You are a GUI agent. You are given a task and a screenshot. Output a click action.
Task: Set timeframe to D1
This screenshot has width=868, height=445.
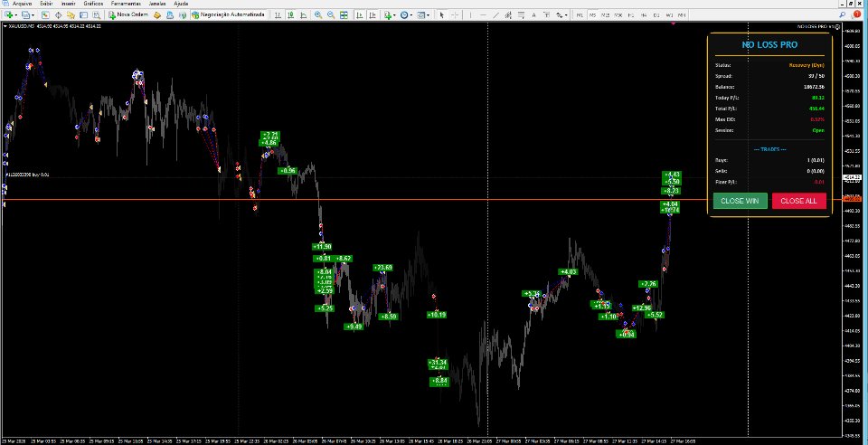[x=656, y=15]
